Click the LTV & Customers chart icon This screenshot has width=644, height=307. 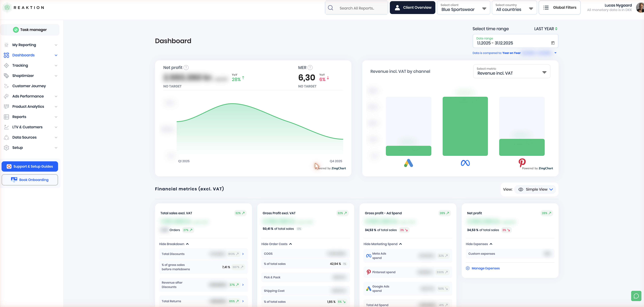(x=7, y=127)
